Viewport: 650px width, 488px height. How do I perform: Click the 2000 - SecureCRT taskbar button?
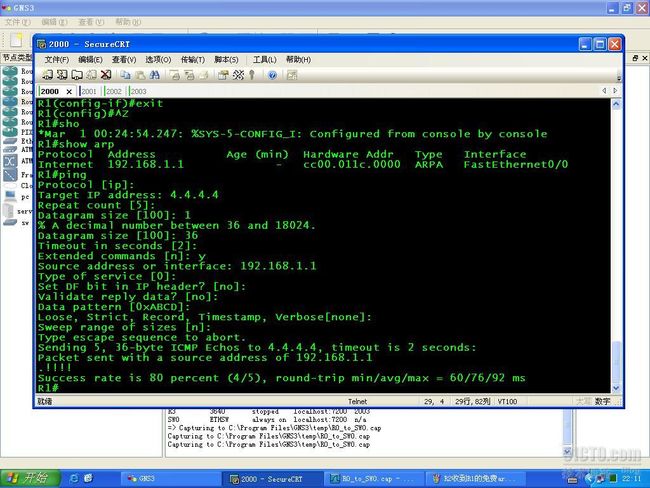point(272,479)
